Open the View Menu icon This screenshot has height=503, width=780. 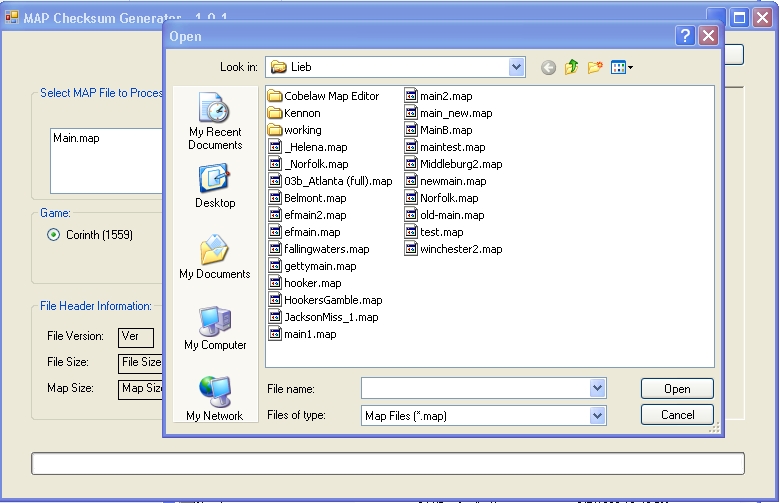point(621,67)
